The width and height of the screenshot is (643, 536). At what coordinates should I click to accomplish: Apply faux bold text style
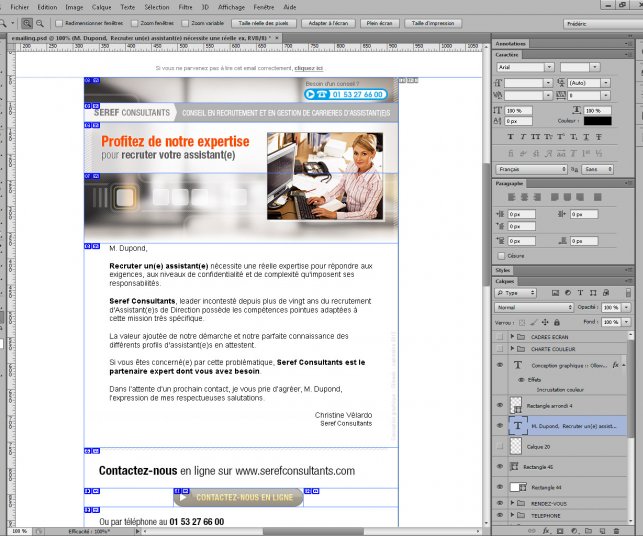510,137
